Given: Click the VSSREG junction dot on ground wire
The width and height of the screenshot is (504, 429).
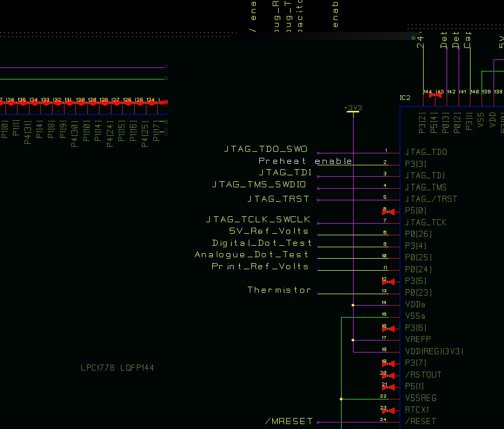Looking at the screenshot, I should 341,399.
